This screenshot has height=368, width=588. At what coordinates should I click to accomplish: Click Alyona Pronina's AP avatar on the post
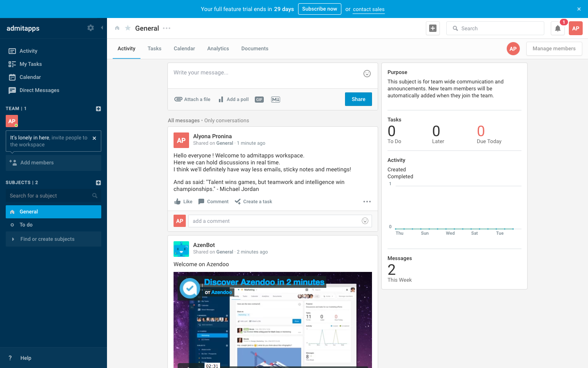[181, 140]
